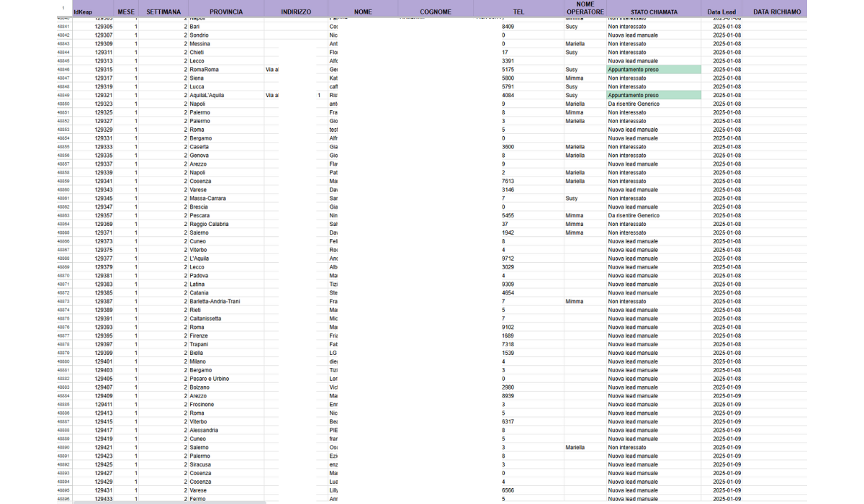Click the 'Reggio Calabria' cell
864x504 pixels.
pos(226,224)
